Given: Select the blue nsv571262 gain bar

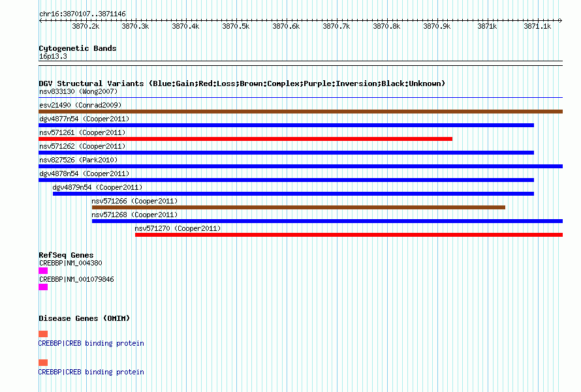Looking at the screenshot, I should (286, 153).
